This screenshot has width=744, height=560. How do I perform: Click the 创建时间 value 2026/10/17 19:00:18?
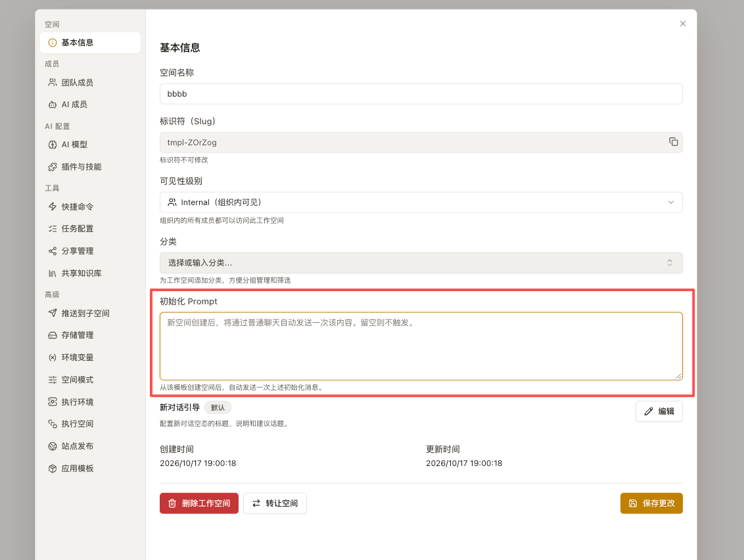[198, 463]
